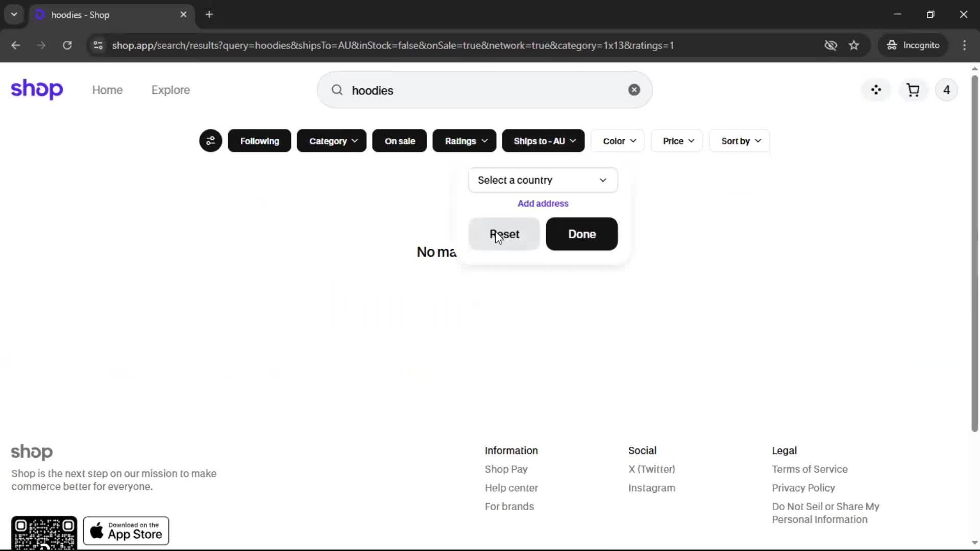Toggle the Following filter
The height and width of the screenshot is (551, 980).
(x=259, y=141)
